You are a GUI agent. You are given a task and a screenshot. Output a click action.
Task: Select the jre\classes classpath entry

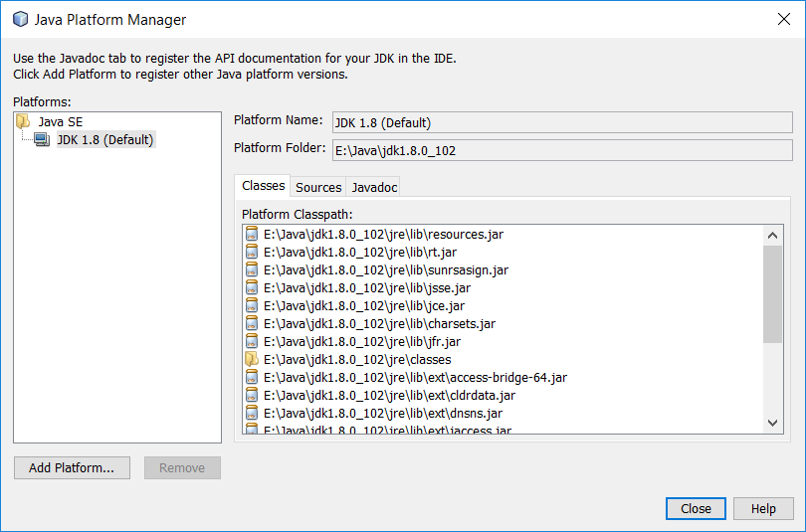coord(357,359)
